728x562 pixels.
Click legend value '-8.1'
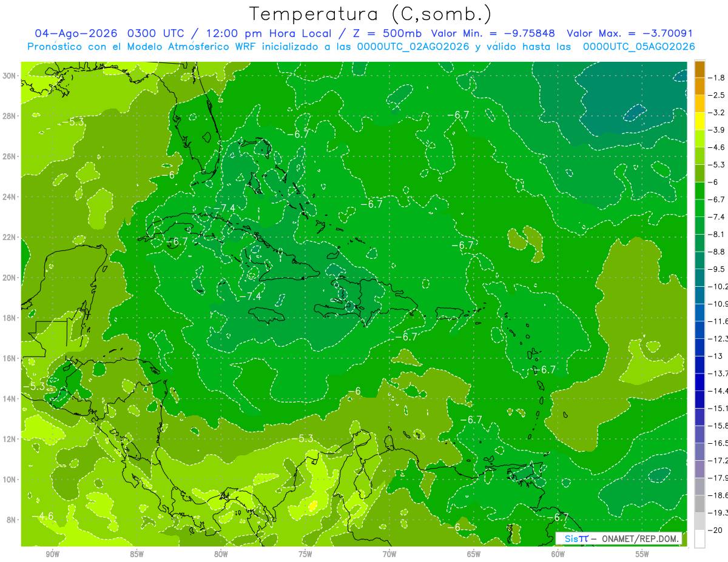tap(718, 234)
